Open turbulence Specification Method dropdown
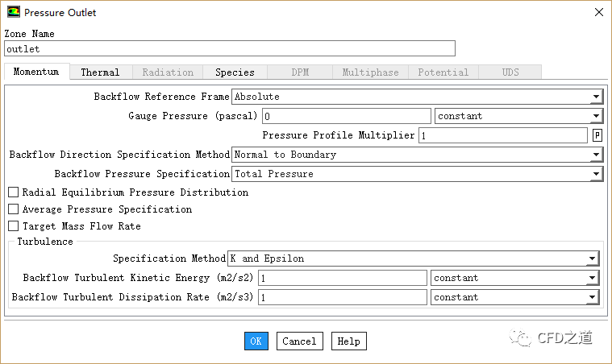The image size is (612, 364). pyautogui.click(x=593, y=259)
